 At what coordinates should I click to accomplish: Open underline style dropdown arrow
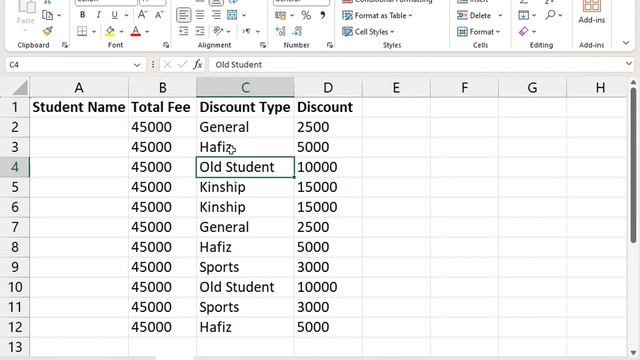click(126, 15)
